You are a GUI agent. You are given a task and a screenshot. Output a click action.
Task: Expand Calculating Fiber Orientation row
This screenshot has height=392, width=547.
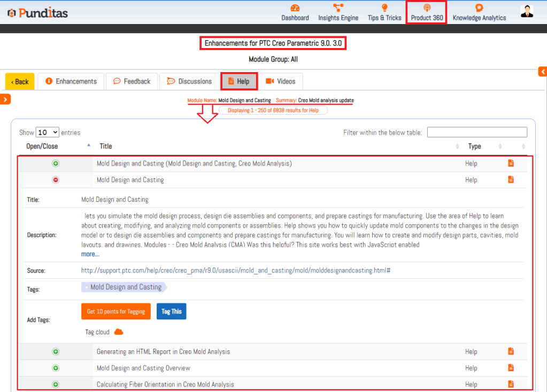(x=56, y=385)
